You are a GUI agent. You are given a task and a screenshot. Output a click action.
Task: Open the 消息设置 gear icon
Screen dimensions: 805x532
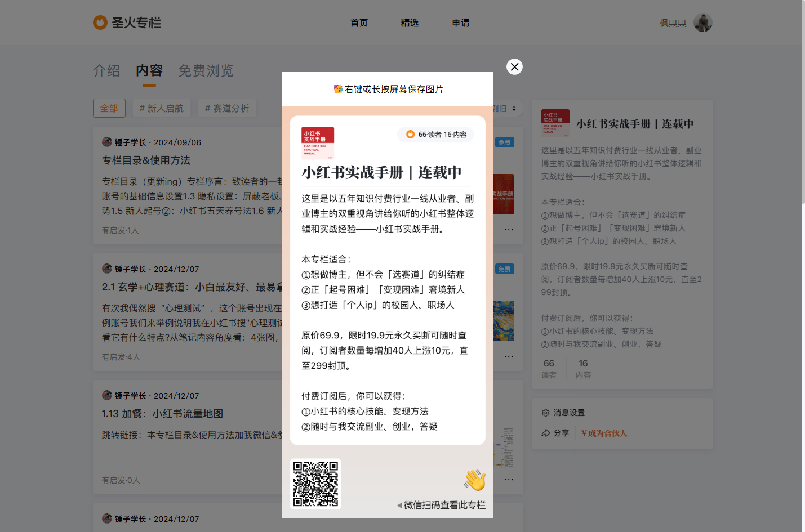(x=545, y=413)
